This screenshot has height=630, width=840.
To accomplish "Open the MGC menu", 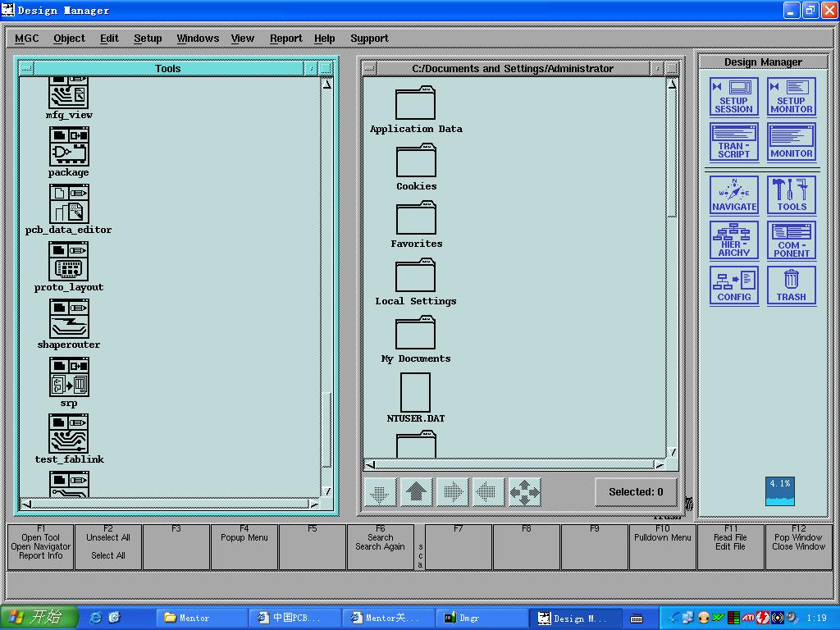I will coord(27,39).
